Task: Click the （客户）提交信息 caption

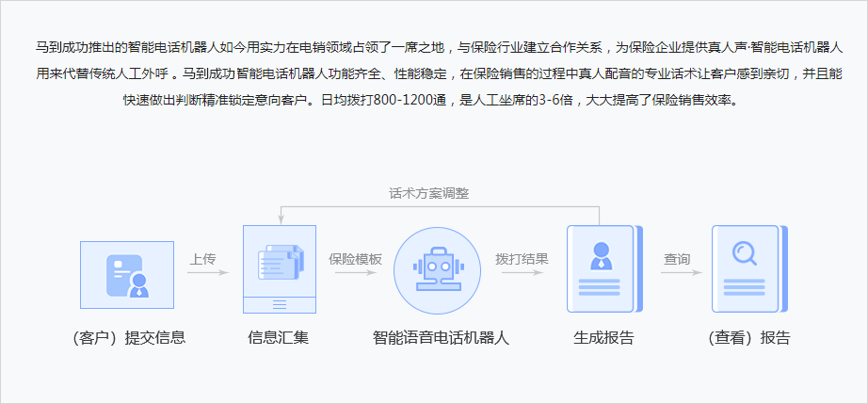Action: pyautogui.click(x=128, y=338)
